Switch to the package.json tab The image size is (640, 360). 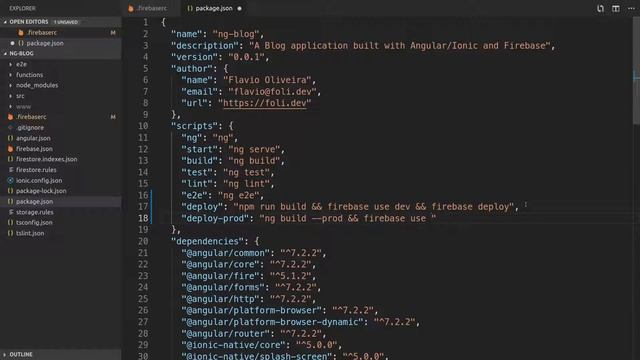point(214,8)
